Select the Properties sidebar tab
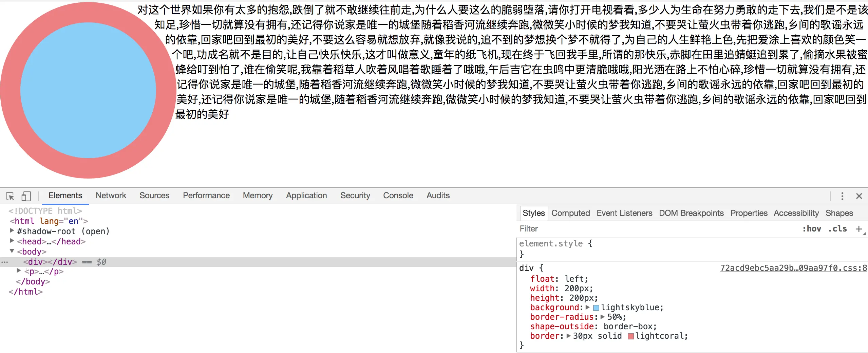This screenshot has height=353, width=868. (x=749, y=213)
